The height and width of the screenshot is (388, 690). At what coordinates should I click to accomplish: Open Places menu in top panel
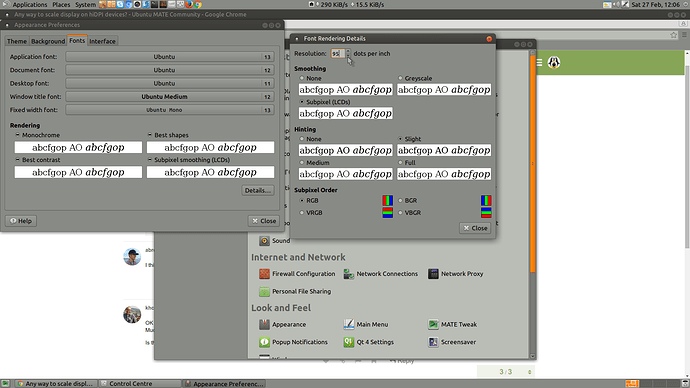[x=61, y=4]
